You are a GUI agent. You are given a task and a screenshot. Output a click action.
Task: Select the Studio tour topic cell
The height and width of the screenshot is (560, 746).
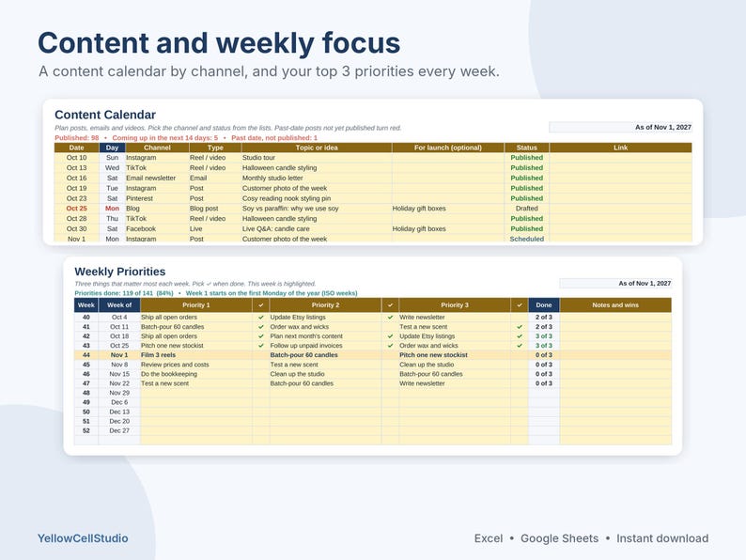click(x=317, y=158)
